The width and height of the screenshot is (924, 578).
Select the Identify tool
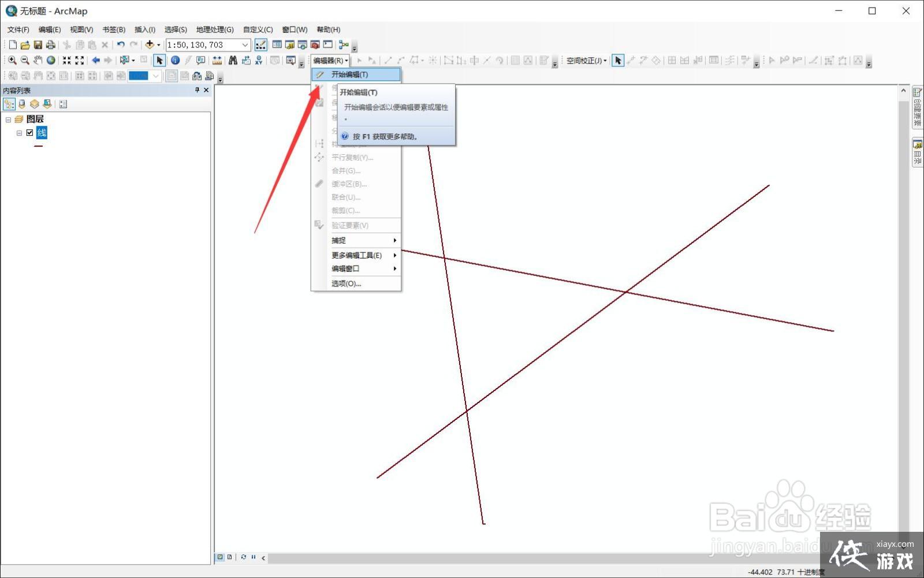(175, 61)
